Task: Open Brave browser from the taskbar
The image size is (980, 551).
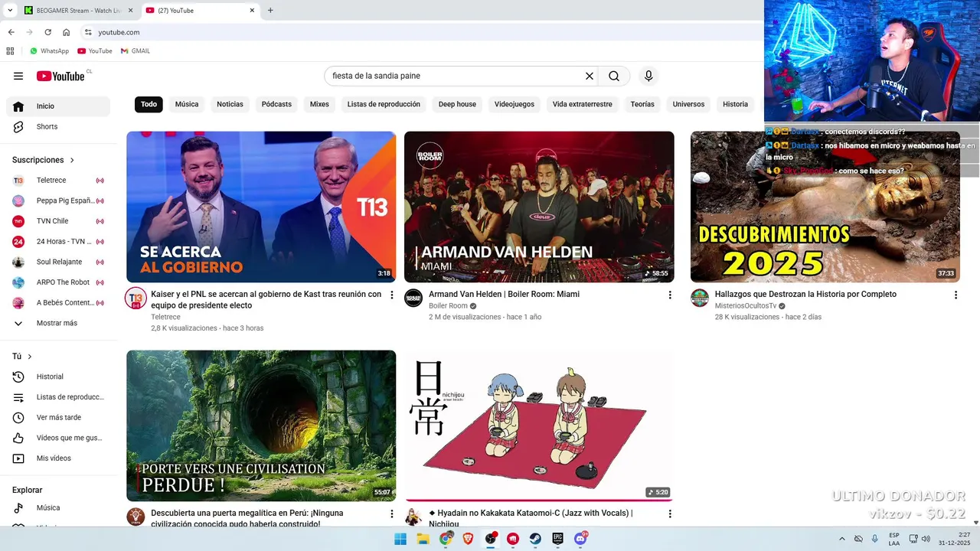Action: 468,539
